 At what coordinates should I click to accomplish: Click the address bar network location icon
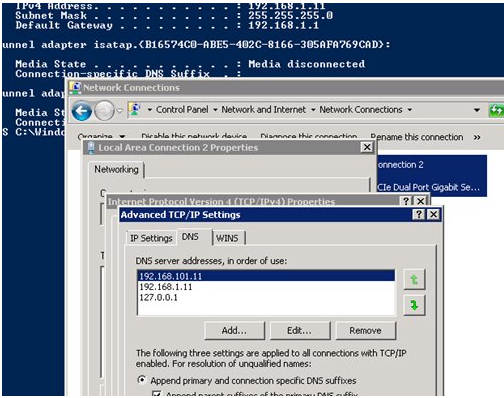(135, 109)
